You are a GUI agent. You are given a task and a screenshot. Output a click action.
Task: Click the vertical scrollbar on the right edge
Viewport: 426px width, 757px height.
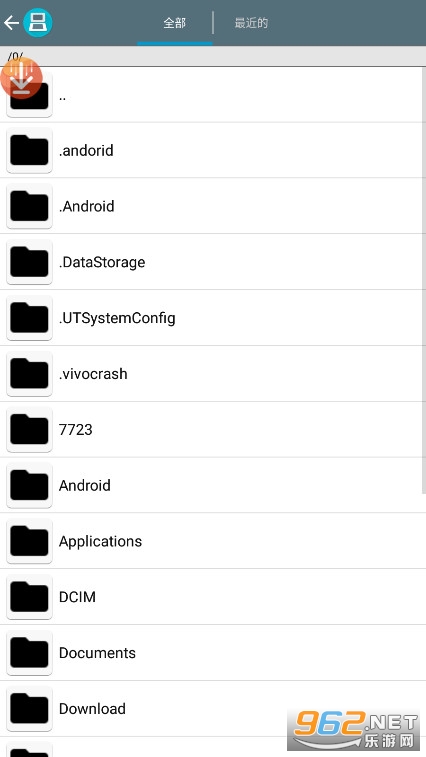(424, 280)
